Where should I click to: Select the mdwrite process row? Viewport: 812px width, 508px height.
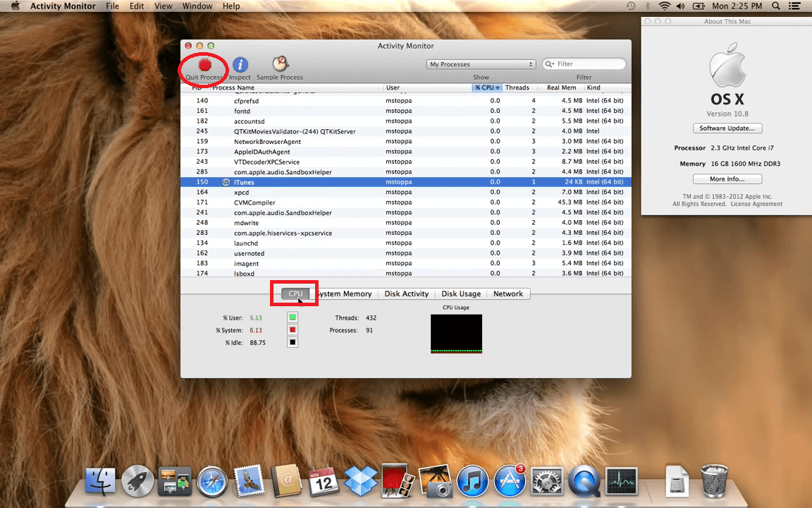tap(405, 223)
